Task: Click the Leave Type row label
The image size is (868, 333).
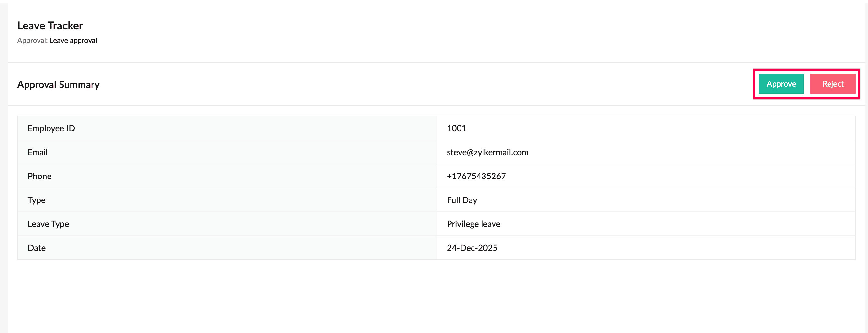Action: [48, 224]
